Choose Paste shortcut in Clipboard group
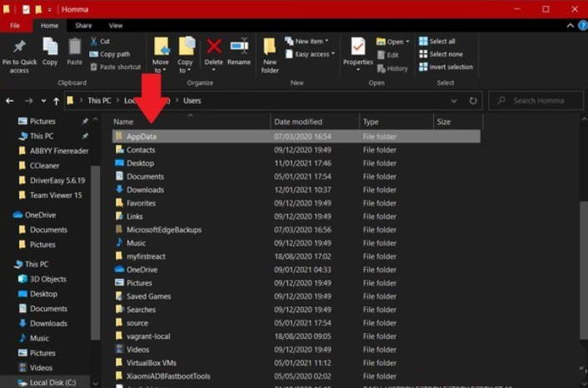This screenshot has height=388, width=588. [x=116, y=67]
